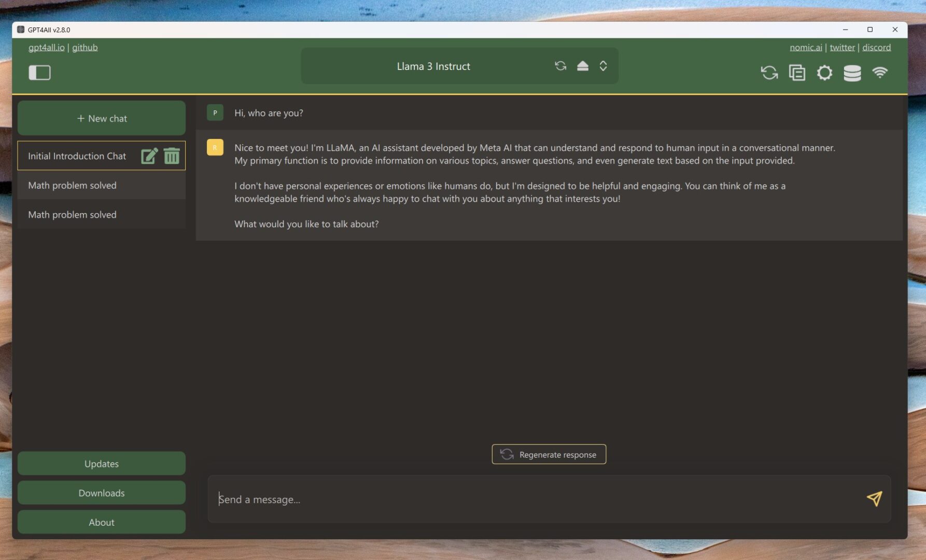Regenerate the assistant's response
The image size is (926, 560).
point(549,454)
